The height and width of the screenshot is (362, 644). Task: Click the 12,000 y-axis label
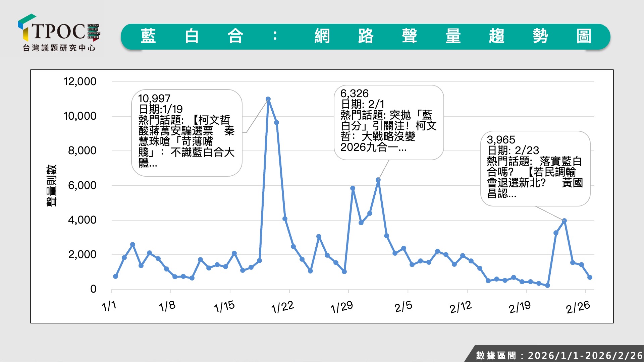coord(80,81)
